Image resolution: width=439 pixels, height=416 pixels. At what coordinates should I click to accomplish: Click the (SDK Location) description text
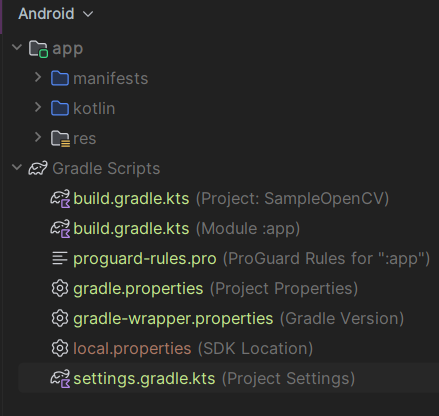255,349
